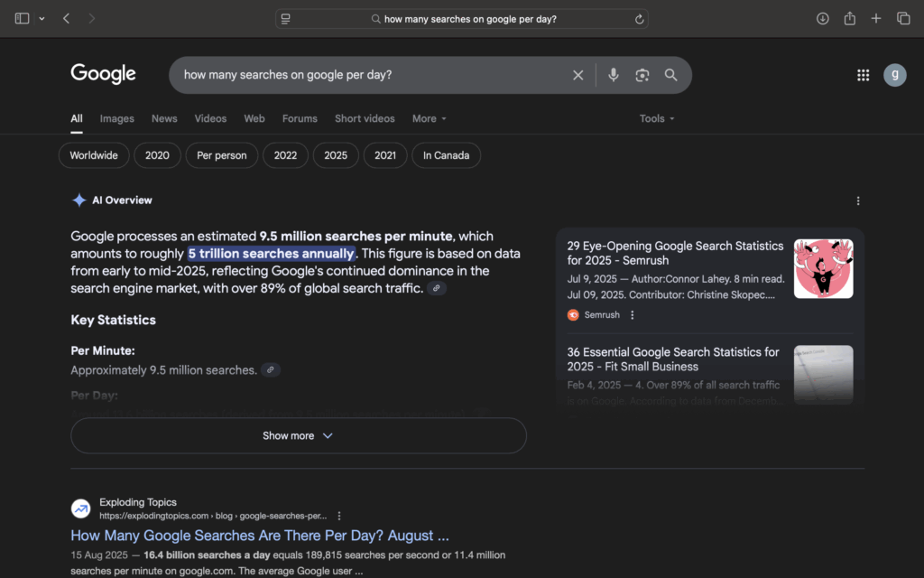
Task: Click the AI Overview sparkle icon
Action: pos(79,200)
